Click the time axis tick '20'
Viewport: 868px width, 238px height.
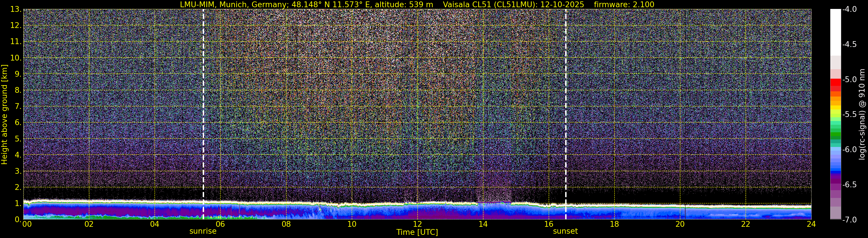[680, 224]
